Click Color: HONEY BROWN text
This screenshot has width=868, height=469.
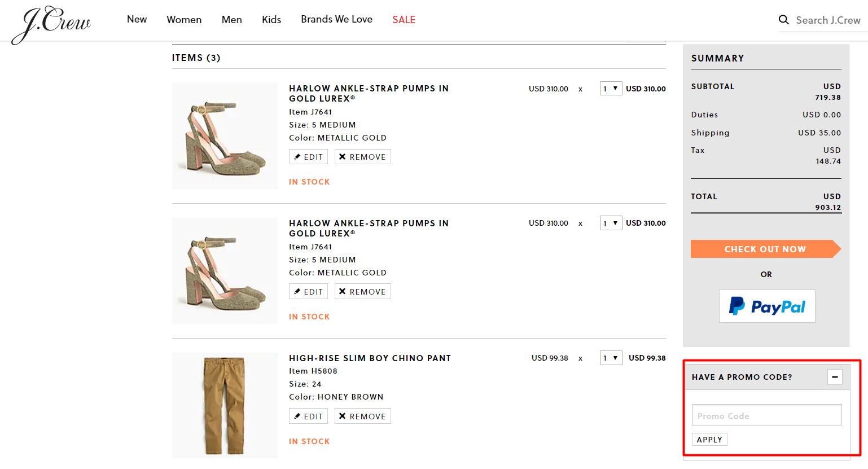tap(336, 397)
